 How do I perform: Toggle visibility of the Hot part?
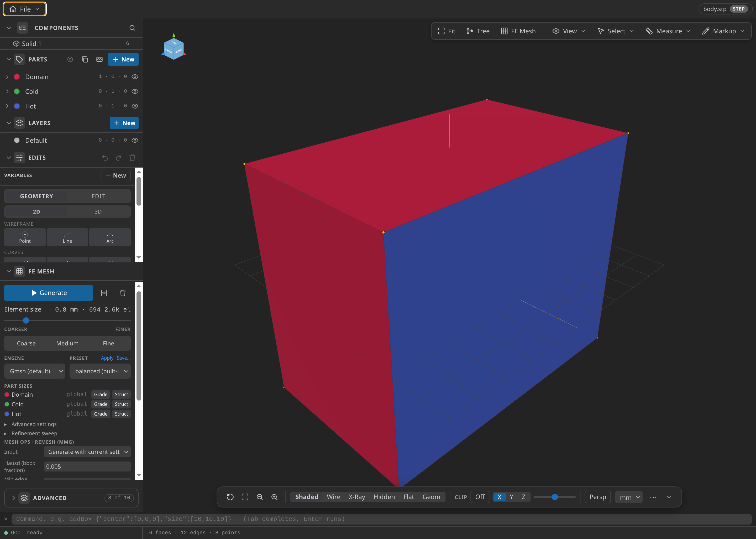135,106
